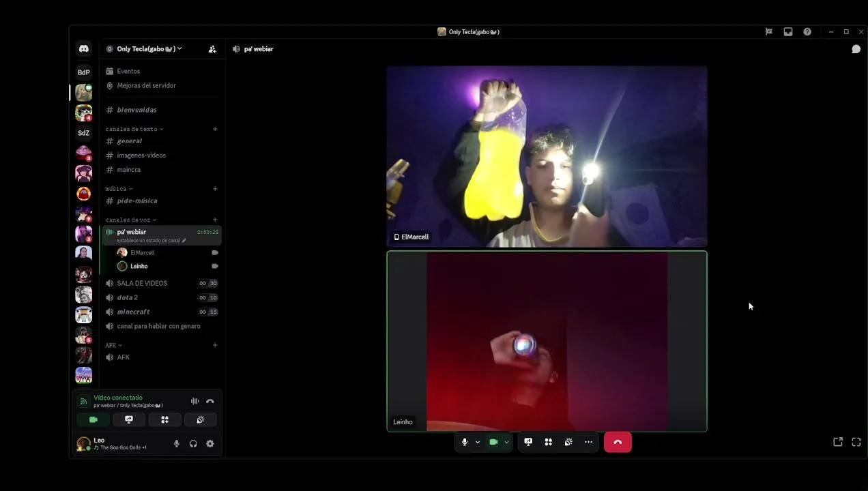Deafen with headphones icon in user panel
Screen dimensions: 868x491
193,443
